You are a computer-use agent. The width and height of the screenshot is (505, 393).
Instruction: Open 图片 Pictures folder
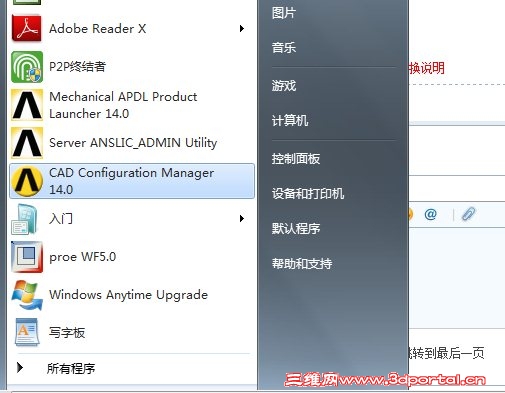click(x=284, y=13)
